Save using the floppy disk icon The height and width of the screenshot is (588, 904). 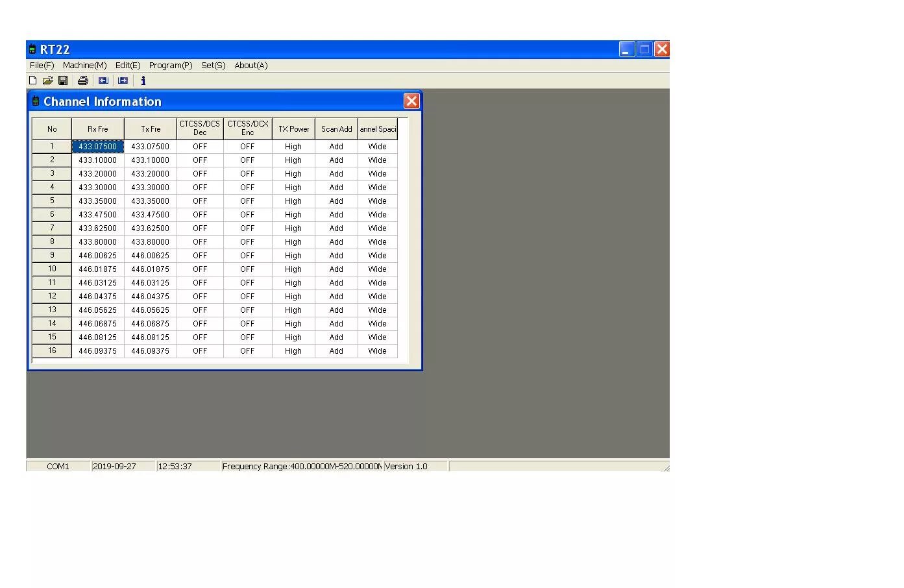pyautogui.click(x=63, y=80)
